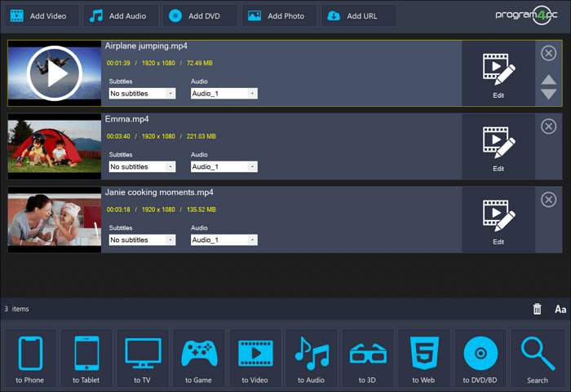Select the Emma.mp4 tent thumbnail
Image resolution: width=571 pixels, height=392 pixels.
click(x=55, y=147)
